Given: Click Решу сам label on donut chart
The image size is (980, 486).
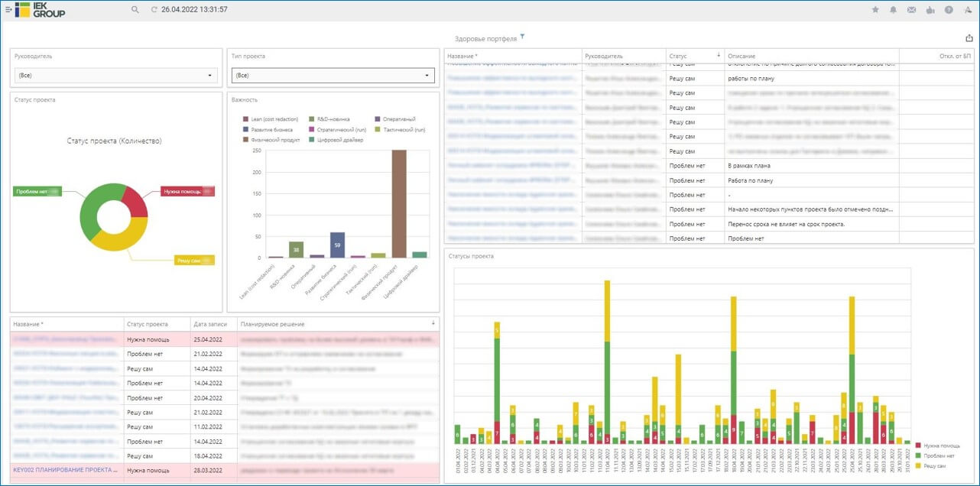Looking at the screenshot, I should click(x=194, y=261).
